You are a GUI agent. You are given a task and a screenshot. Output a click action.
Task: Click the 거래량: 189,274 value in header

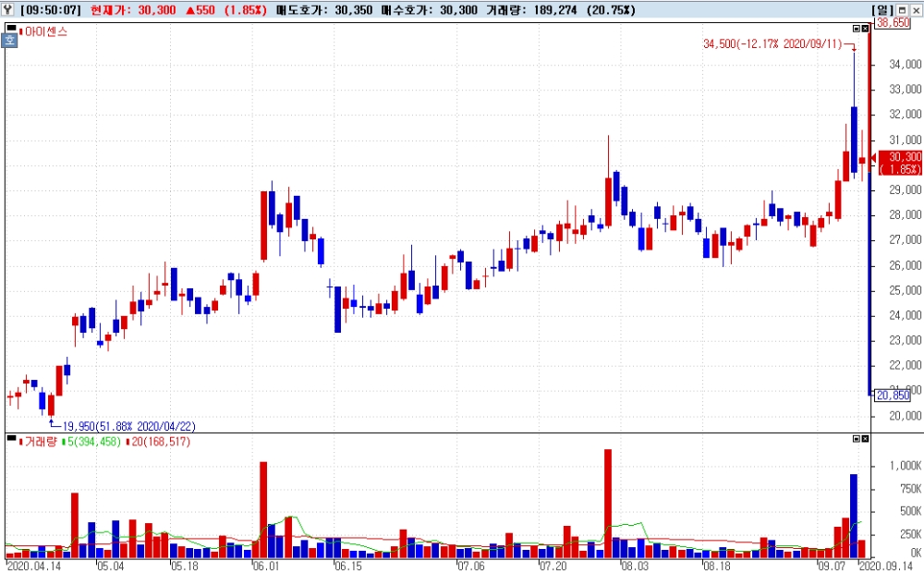531,10
